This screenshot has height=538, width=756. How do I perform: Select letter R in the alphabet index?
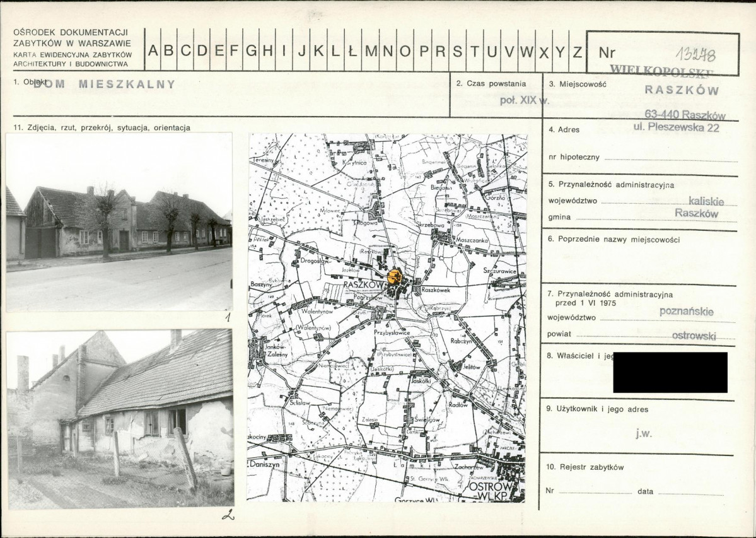[x=440, y=50]
